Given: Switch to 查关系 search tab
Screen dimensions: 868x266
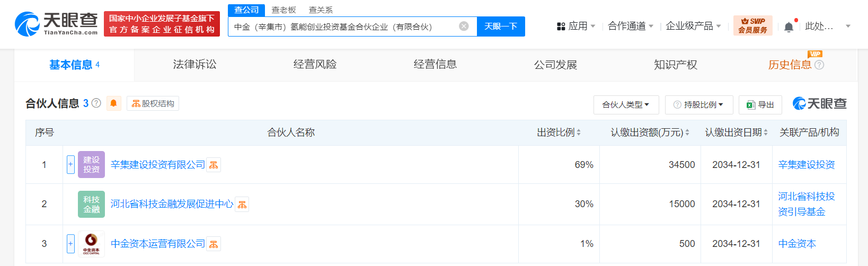Looking at the screenshot, I should (x=321, y=10).
